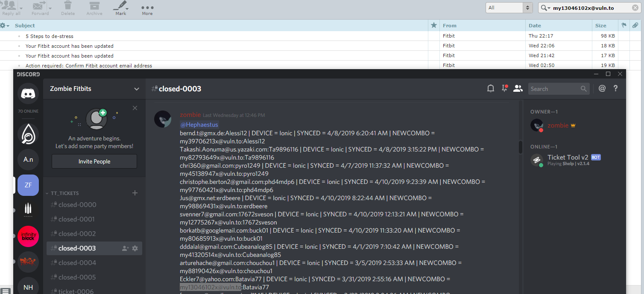Image resolution: width=644 pixels, height=294 pixels.
Task: Sort messages by From column
Action: pyautogui.click(x=483, y=26)
